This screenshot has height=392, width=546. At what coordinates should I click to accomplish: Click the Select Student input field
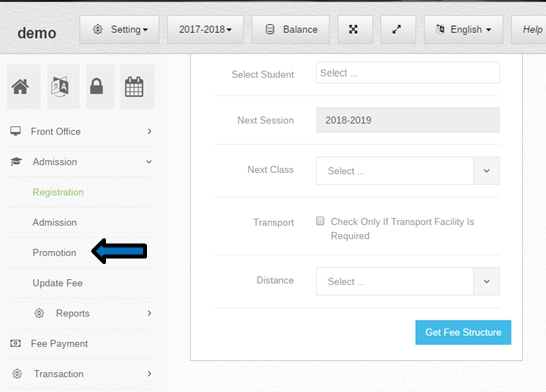point(408,73)
